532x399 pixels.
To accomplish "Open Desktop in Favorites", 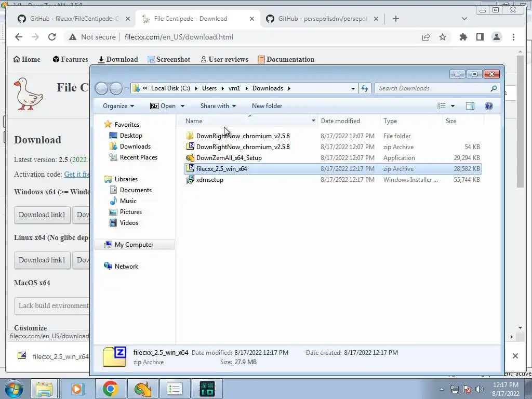I will coord(131,136).
